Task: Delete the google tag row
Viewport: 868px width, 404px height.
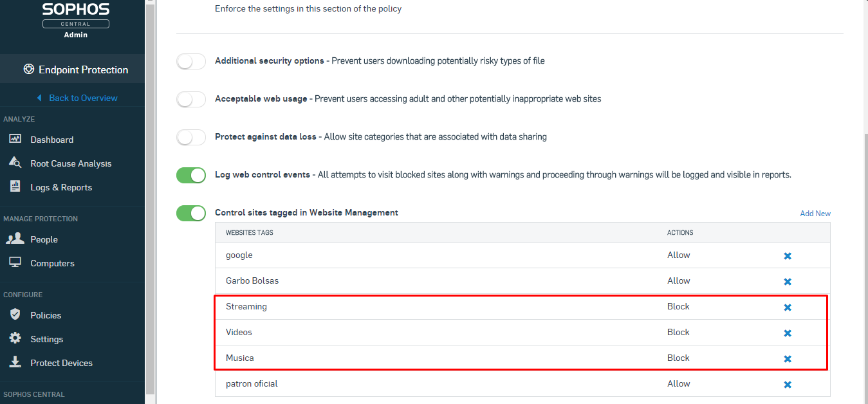Action: point(787,256)
